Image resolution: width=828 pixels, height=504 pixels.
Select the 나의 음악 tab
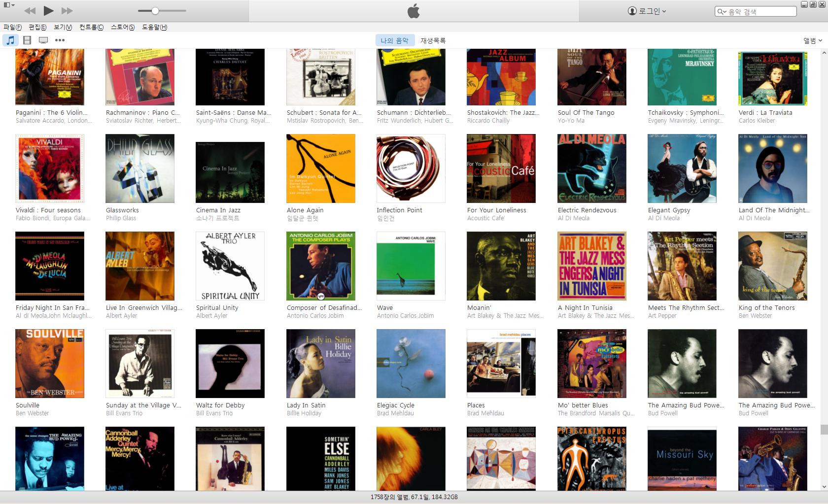click(394, 40)
